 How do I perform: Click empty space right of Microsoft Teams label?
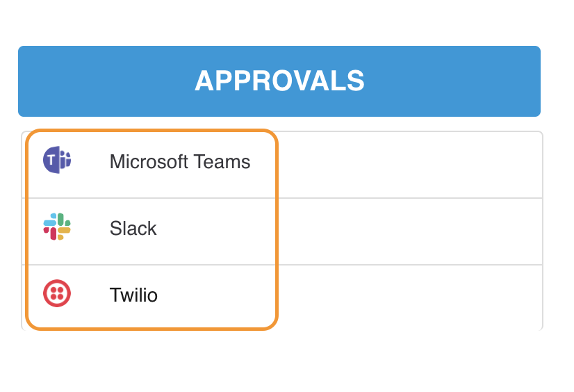tap(403, 165)
